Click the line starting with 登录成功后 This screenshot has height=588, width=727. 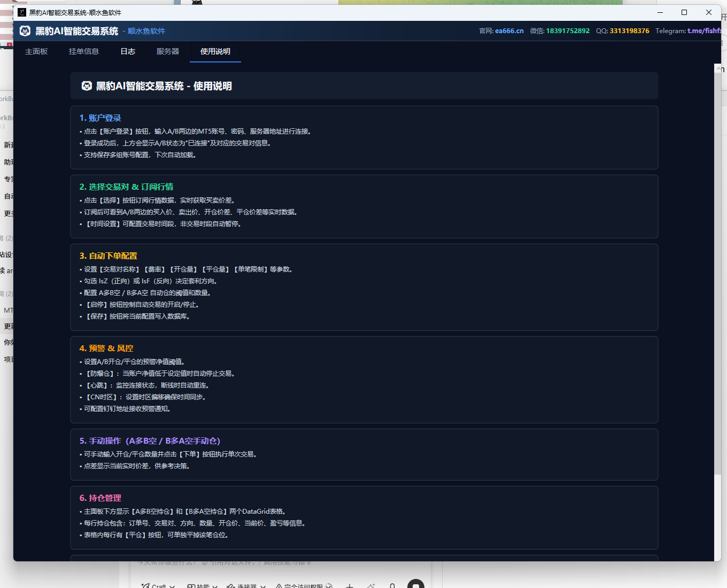click(x=176, y=143)
